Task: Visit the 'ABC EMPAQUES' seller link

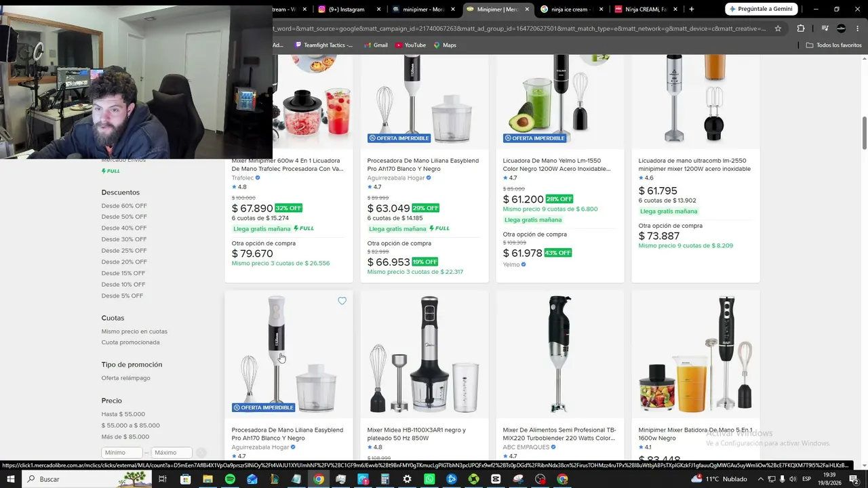Action: coord(526,447)
